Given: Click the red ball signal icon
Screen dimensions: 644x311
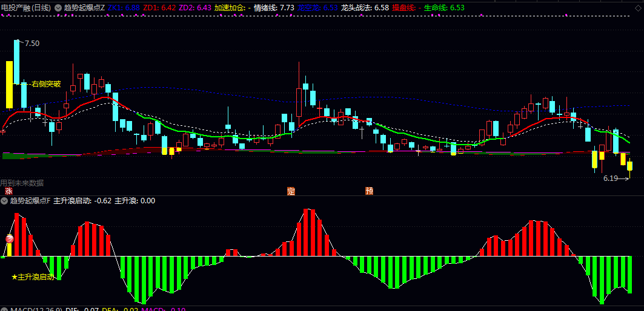Looking at the screenshot, I should [x=10, y=239].
